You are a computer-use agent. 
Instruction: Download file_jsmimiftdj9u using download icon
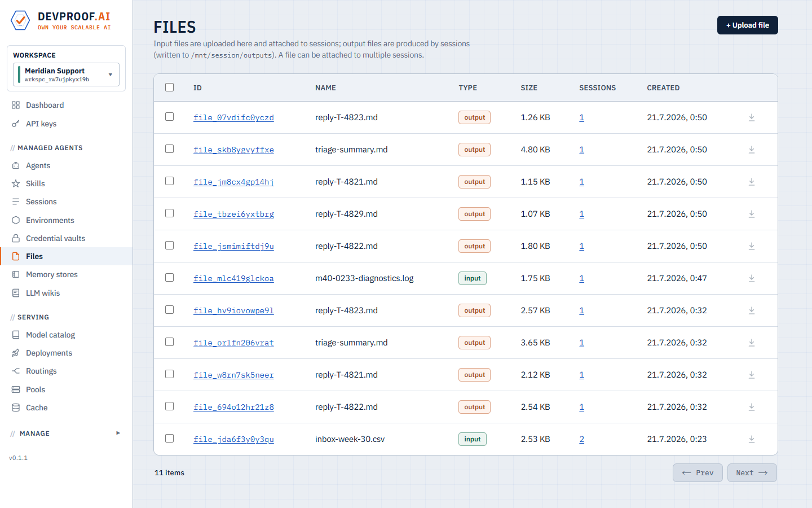pos(752,246)
